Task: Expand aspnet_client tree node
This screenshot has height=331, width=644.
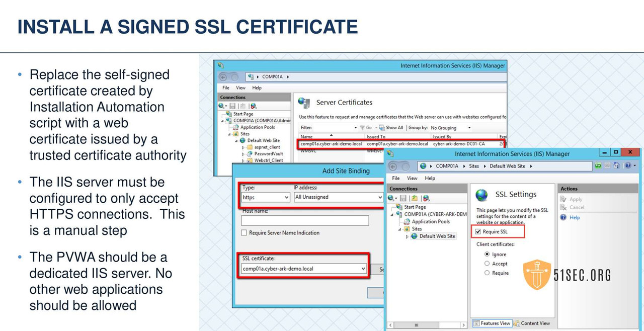Action: coord(243,147)
